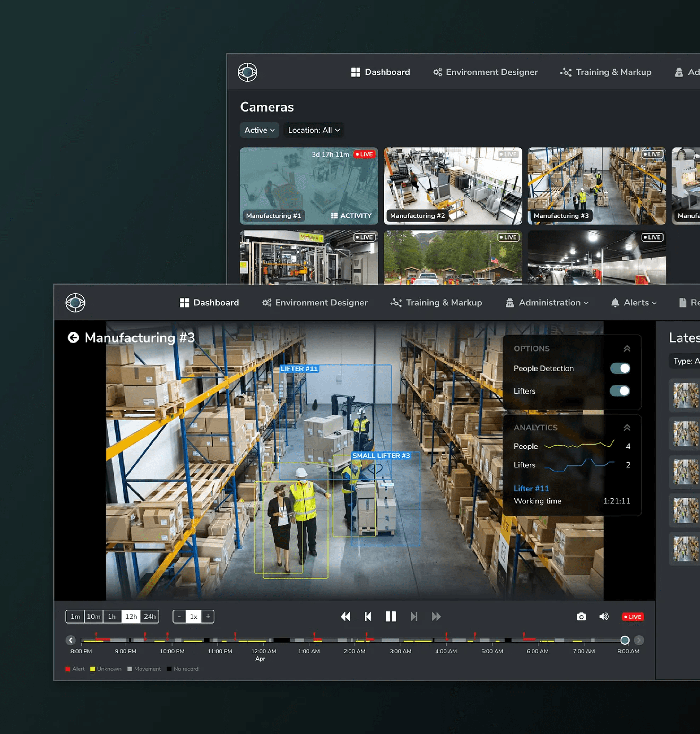Image resolution: width=700 pixels, height=734 pixels.
Task: Open the Active cameras filter dropdown
Action: 259,130
